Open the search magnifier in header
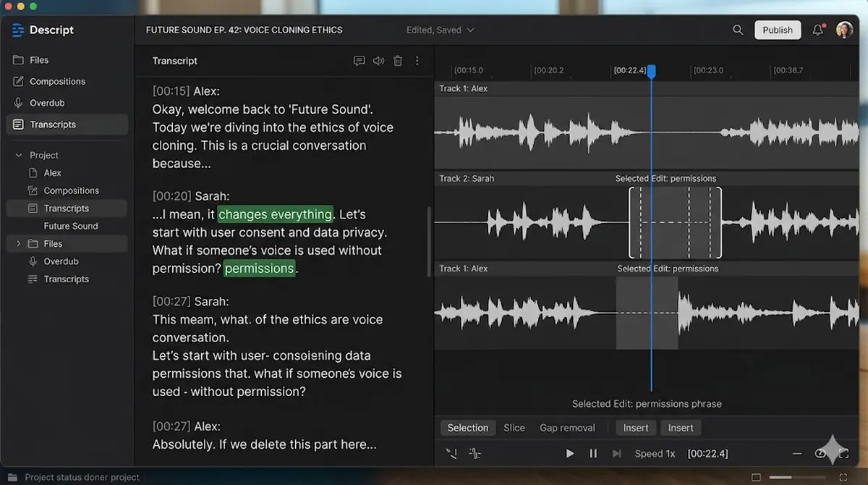Screen dimensions: 868x485 click(738, 30)
